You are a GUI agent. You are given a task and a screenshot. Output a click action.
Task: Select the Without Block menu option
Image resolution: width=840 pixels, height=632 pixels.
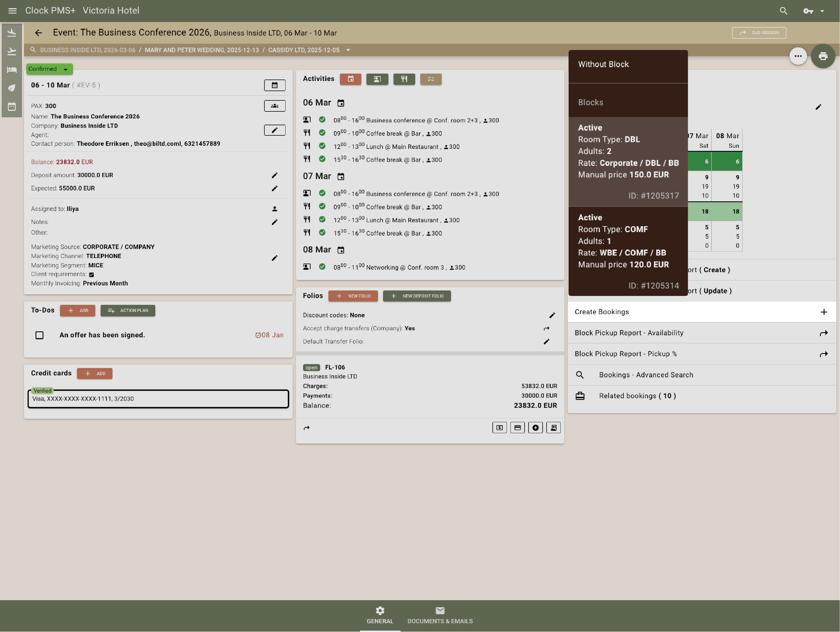pyautogui.click(x=603, y=64)
